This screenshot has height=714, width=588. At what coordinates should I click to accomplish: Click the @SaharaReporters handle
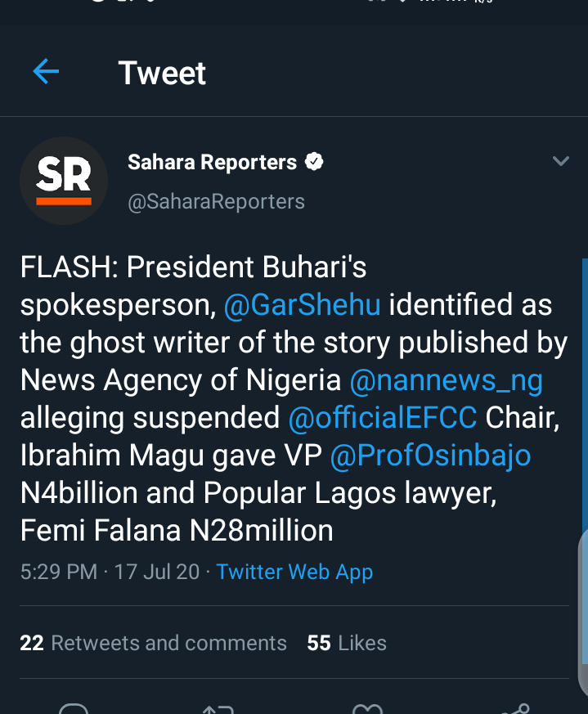(216, 201)
